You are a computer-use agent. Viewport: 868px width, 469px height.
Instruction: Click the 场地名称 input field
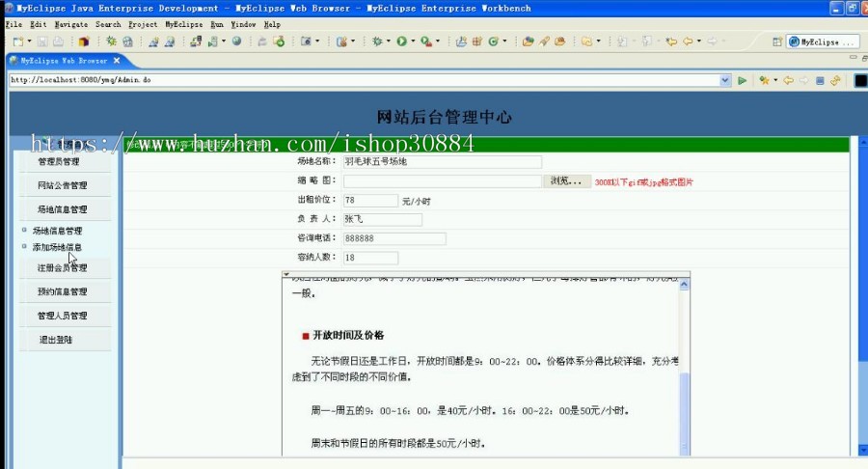pos(443,162)
